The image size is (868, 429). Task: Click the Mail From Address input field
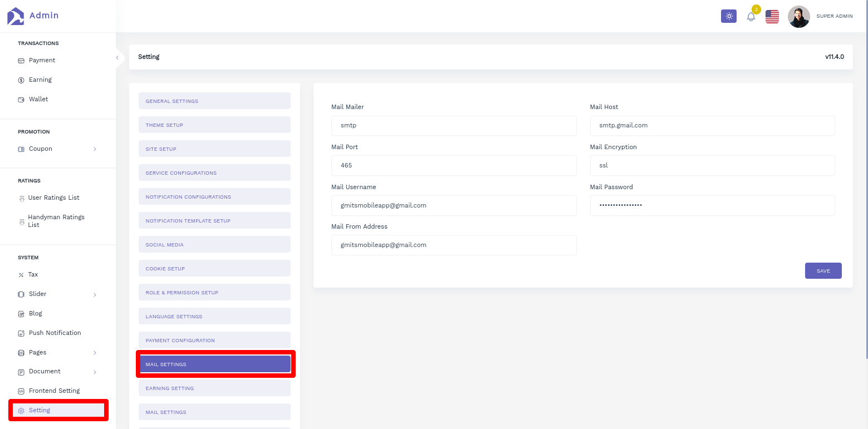point(454,245)
